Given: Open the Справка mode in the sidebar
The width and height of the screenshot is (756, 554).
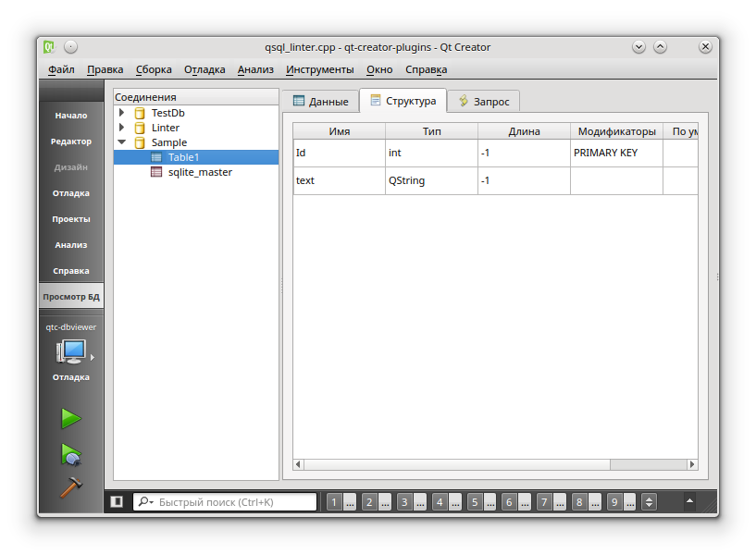Looking at the screenshot, I should pos(71,271).
